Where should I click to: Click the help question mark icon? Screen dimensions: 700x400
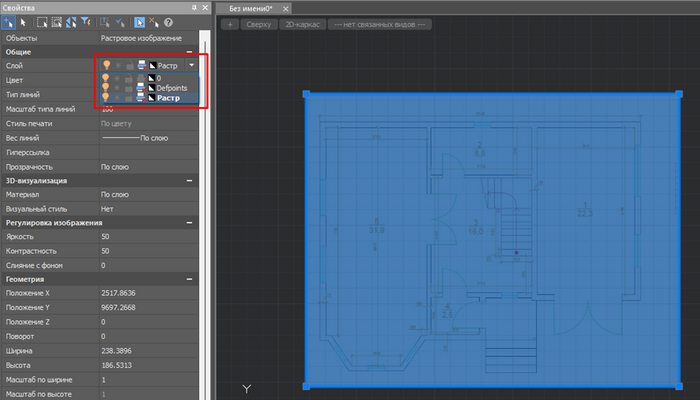[166, 20]
